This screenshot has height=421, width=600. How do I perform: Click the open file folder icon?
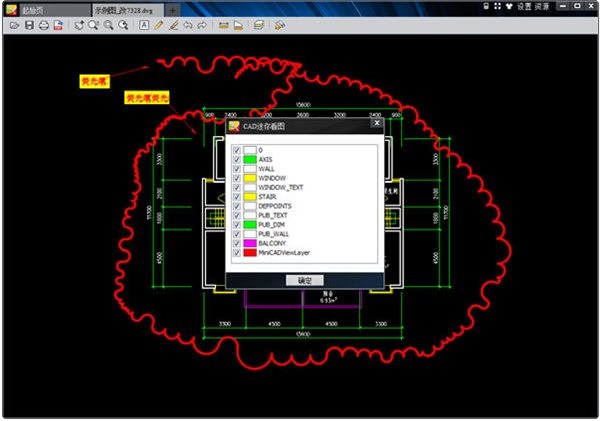[x=14, y=25]
